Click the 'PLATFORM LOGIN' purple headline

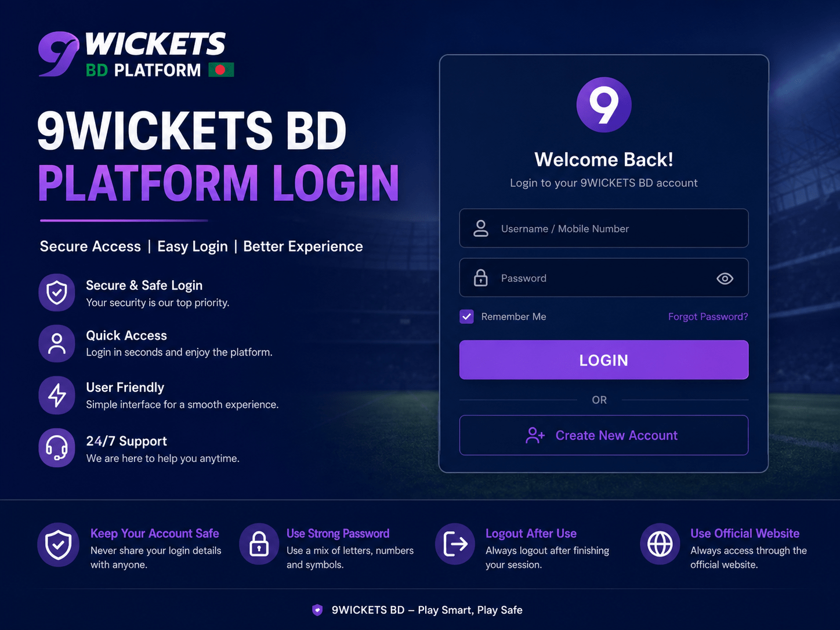coord(219,183)
